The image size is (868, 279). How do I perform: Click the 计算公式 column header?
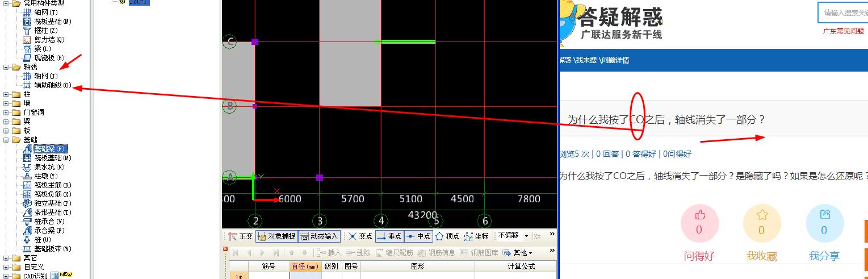[x=521, y=266]
